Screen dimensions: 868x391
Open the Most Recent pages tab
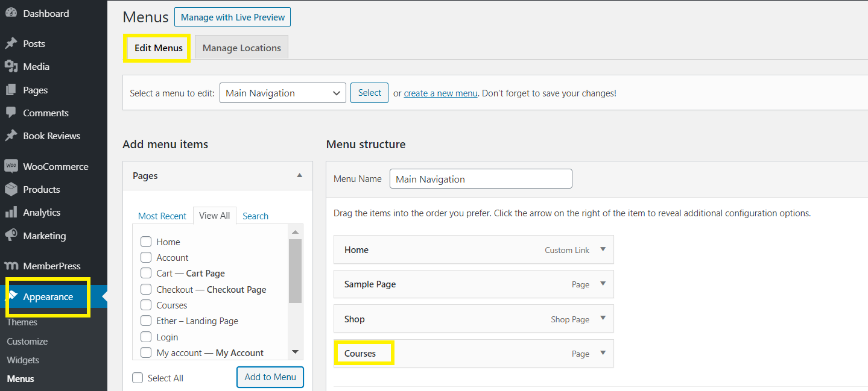click(x=162, y=216)
